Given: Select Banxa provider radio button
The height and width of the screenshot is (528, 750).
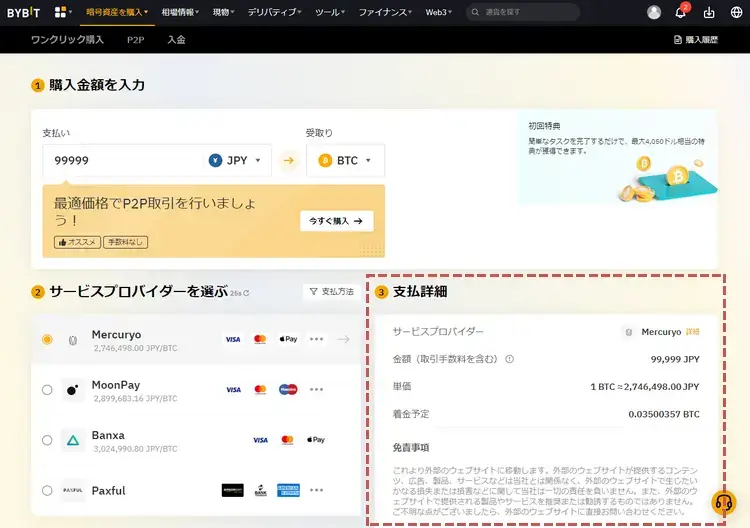Looking at the screenshot, I should [47, 440].
